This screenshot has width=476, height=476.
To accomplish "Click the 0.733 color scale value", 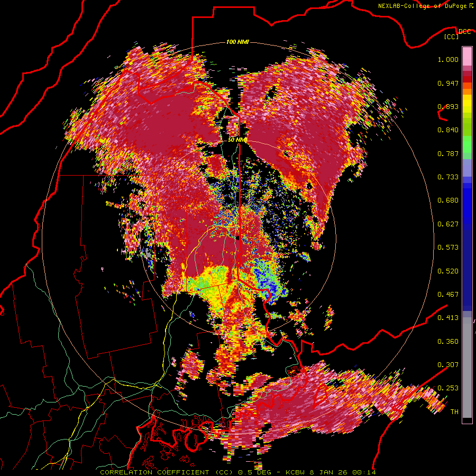I will click(x=448, y=177).
